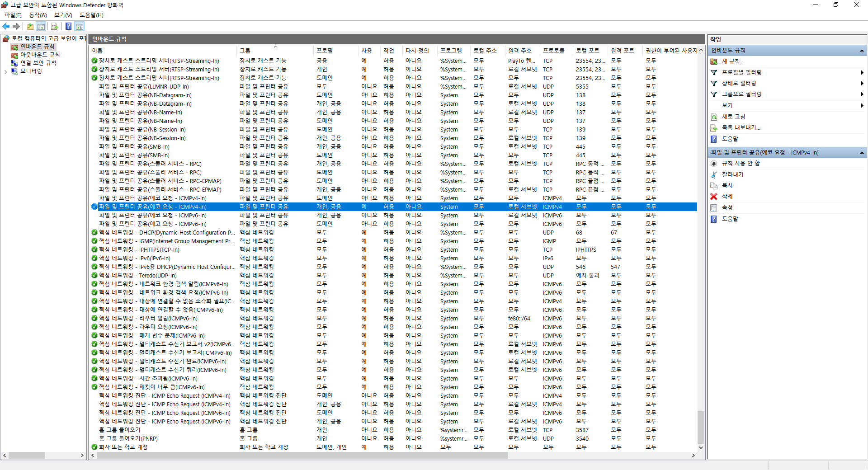Expand the 보기 submenu in actions pane
The image size is (868, 470).
862,105
